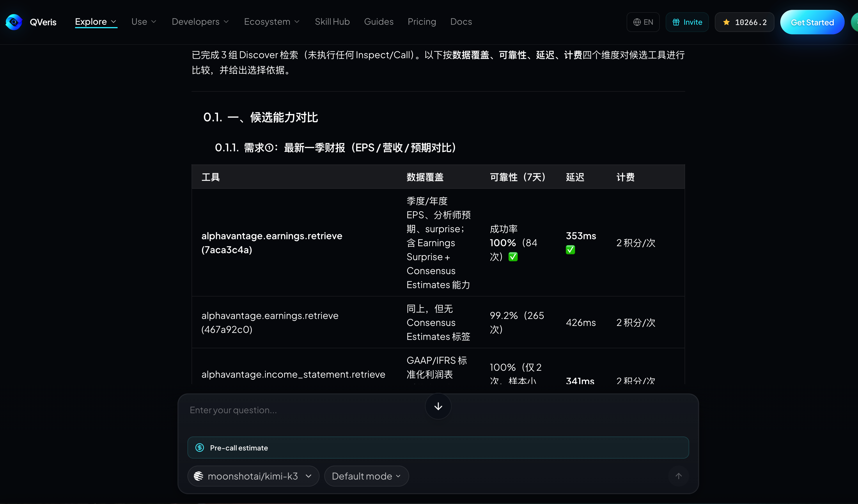Click the Get Started button
Viewport: 858px width, 504px height.
pyautogui.click(x=812, y=22)
